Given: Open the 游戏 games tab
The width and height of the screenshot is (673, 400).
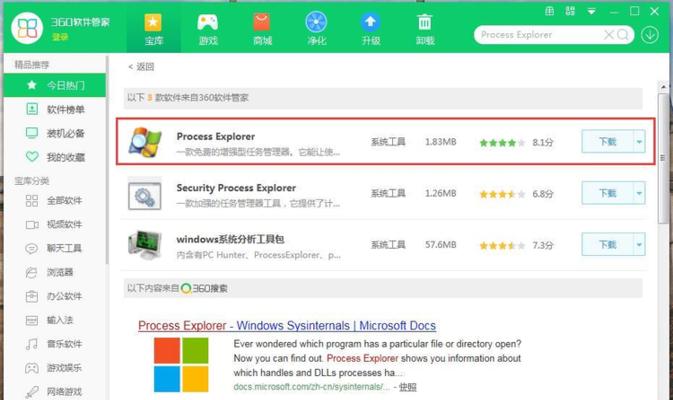Looking at the screenshot, I should (x=208, y=29).
